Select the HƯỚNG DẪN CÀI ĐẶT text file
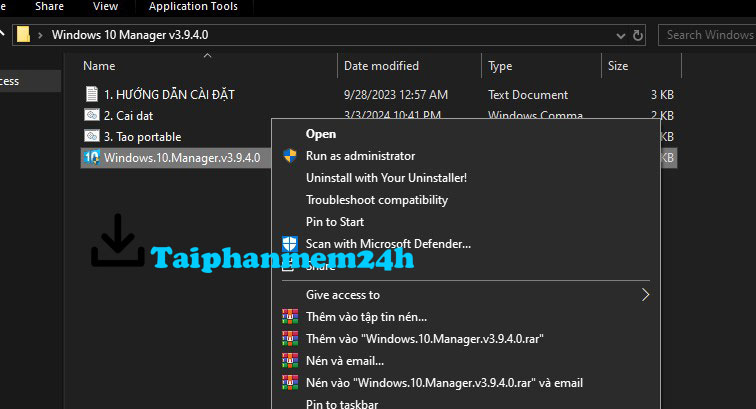Image resolution: width=756 pixels, height=409 pixels. 169,95
